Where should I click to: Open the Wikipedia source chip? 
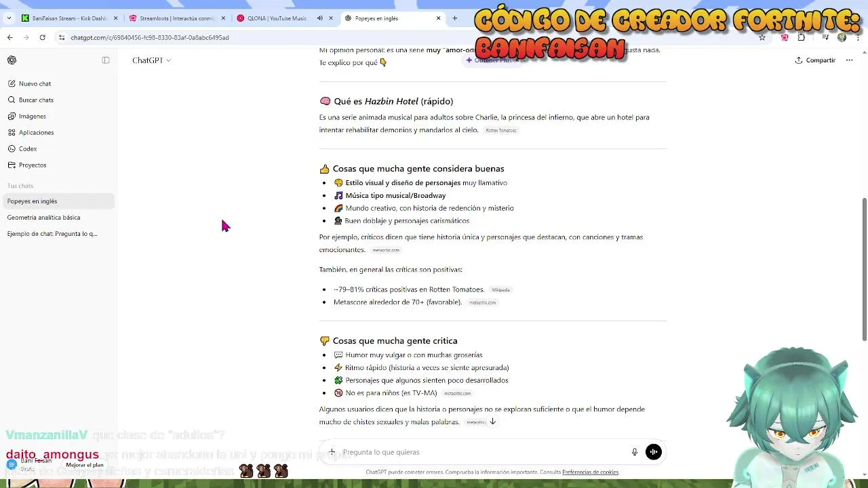pyautogui.click(x=500, y=290)
